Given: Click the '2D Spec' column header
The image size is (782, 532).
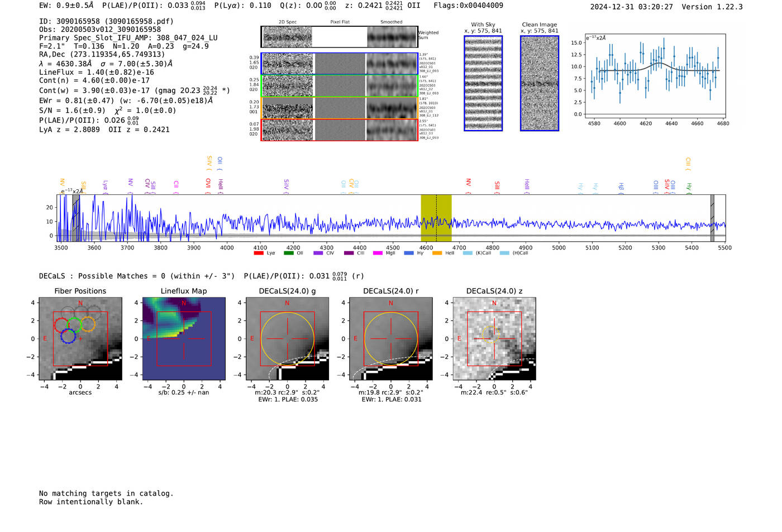Looking at the screenshot, I should tap(288, 22).
